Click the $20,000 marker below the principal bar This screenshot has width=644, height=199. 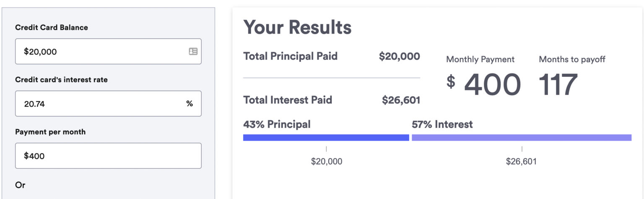[x=326, y=162]
